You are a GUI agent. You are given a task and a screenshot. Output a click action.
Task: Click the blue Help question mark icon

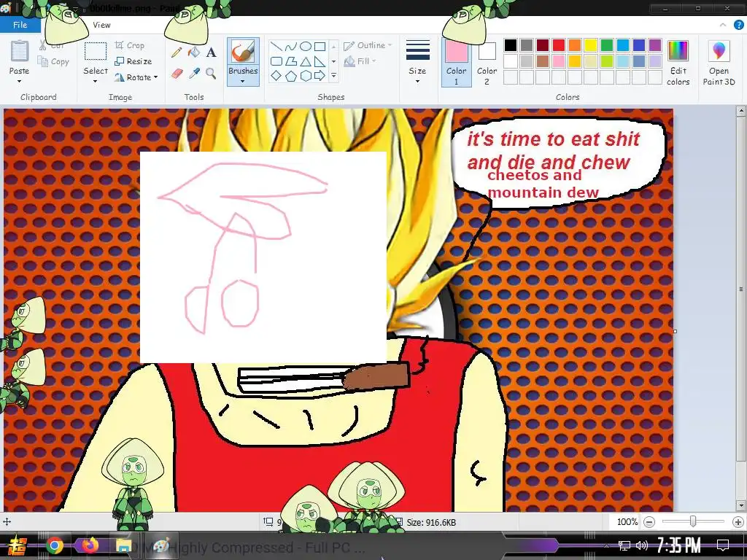click(x=738, y=25)
